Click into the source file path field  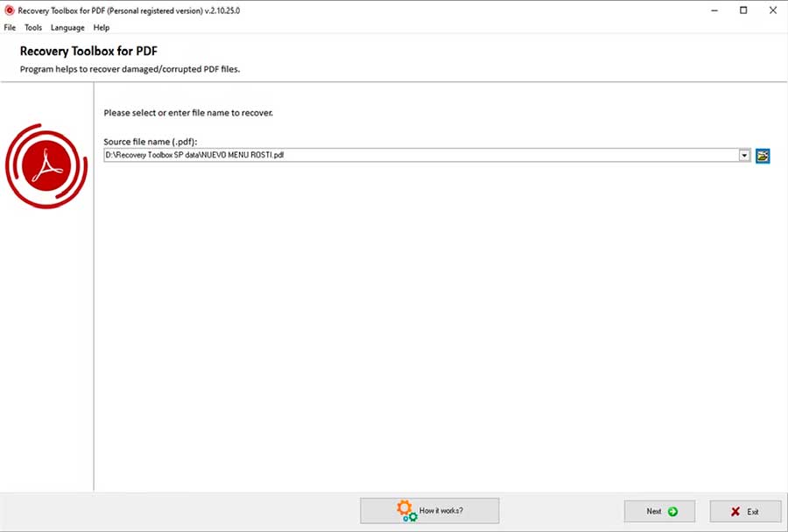420,156
